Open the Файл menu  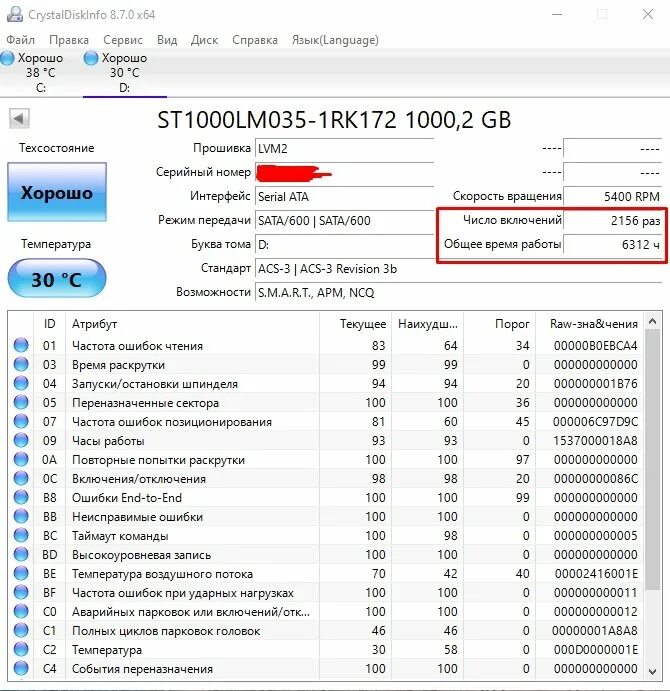click(20, 40)
